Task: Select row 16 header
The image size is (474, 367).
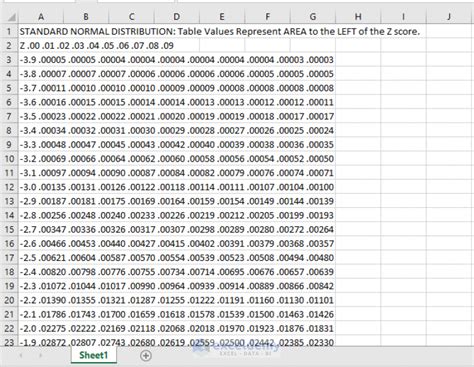Action: click(x=9, y=244)
